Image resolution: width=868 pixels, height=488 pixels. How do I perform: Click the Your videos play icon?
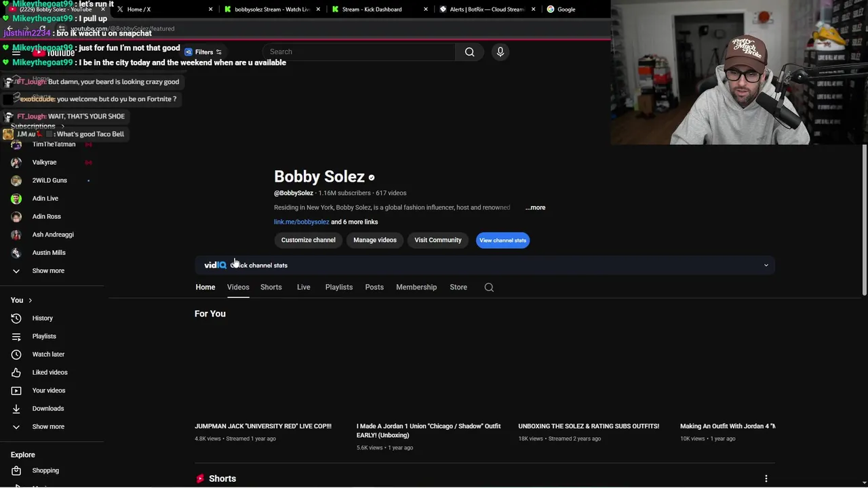(x=16, y=390)
